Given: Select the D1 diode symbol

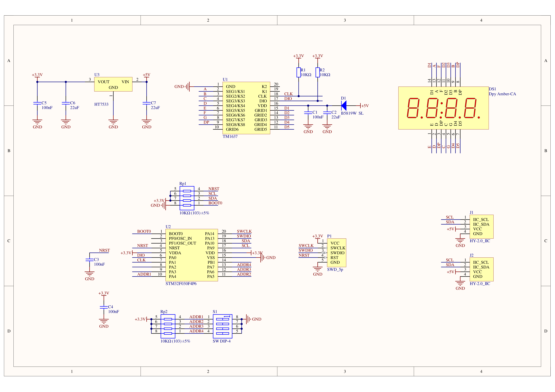Looking at the screenshot, I should 344,106.
